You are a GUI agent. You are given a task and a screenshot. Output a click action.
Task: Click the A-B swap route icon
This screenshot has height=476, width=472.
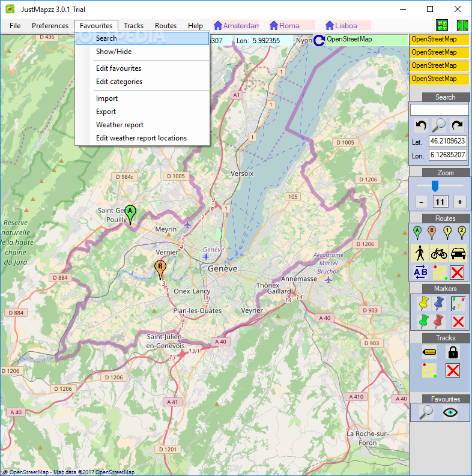(x=420, y=272)
